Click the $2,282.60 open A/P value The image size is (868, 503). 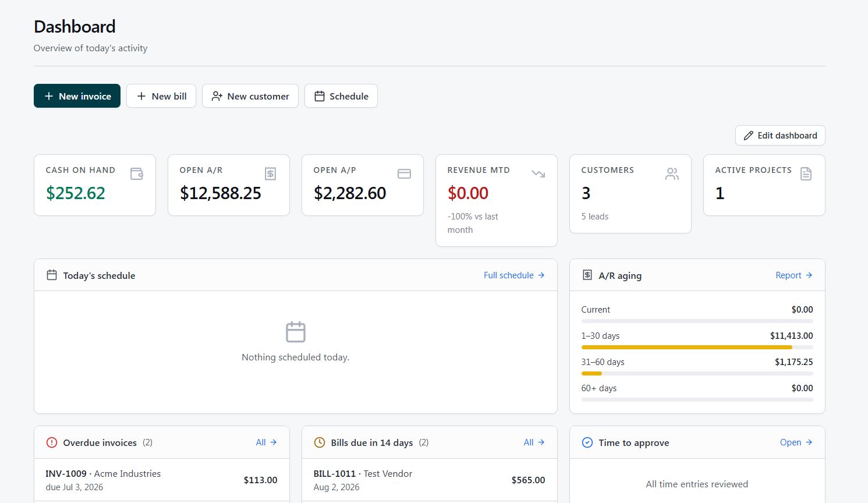point(350,193)
